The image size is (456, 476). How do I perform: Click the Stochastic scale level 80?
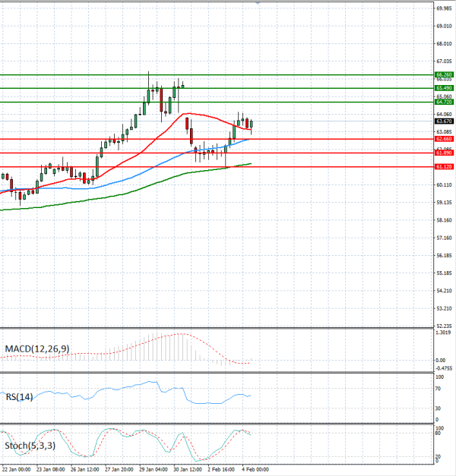(440, 433)
